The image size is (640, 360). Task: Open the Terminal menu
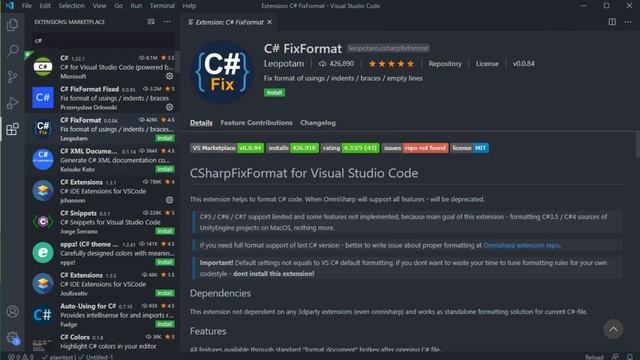tap(162, 6)
